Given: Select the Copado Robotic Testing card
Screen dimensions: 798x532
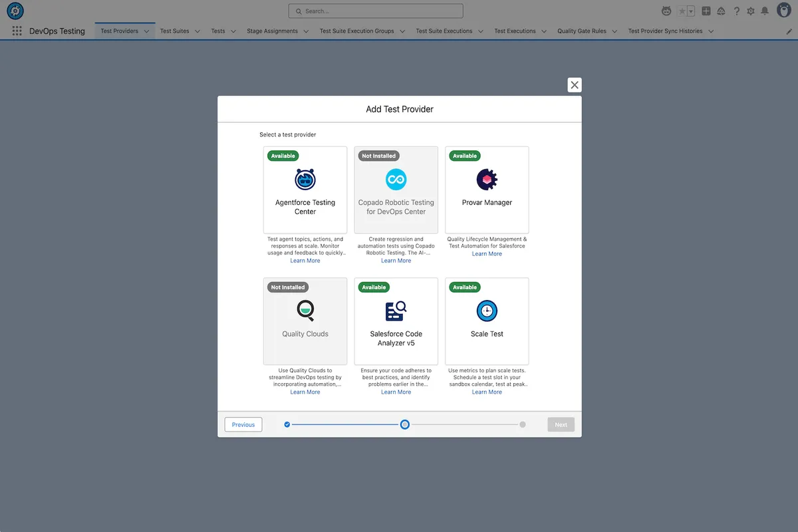Looking at the screenshot, I should 396,190.
